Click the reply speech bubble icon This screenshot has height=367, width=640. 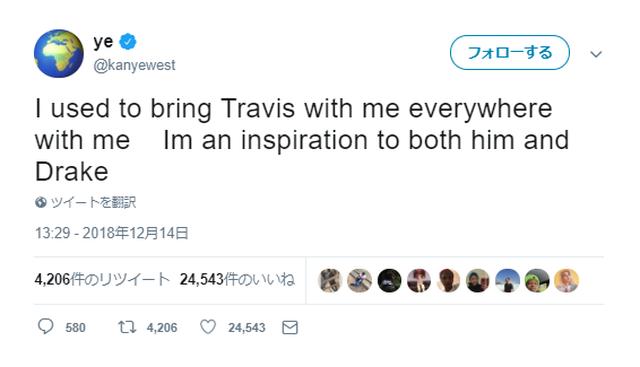(x=45, y=327)
